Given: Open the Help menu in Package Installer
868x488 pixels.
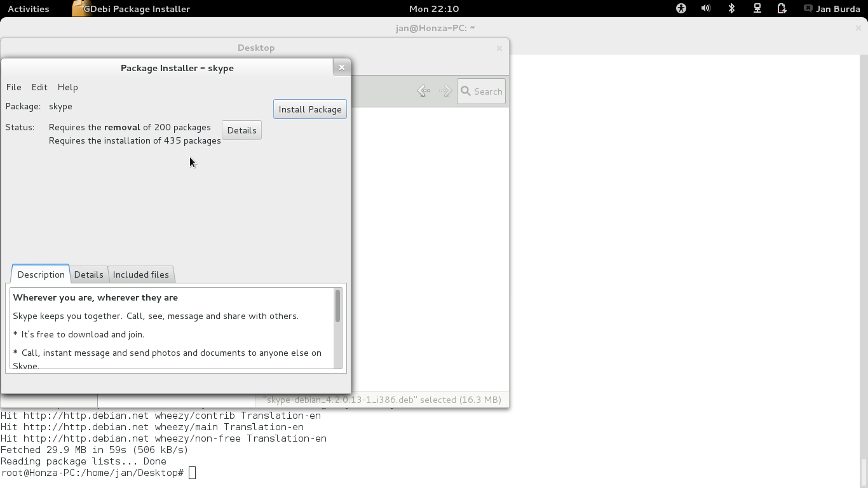Looking at the screenshot, I should click(x=67, y=87).
